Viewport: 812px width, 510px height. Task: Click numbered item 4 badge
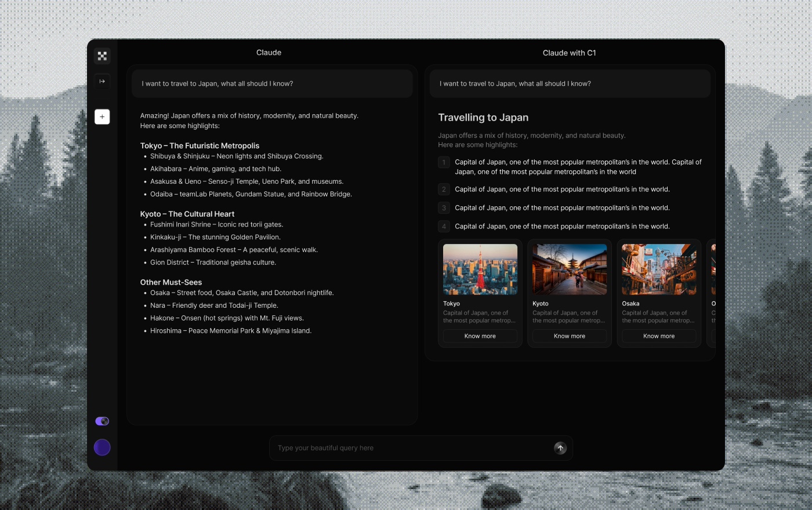click(444, 226)
